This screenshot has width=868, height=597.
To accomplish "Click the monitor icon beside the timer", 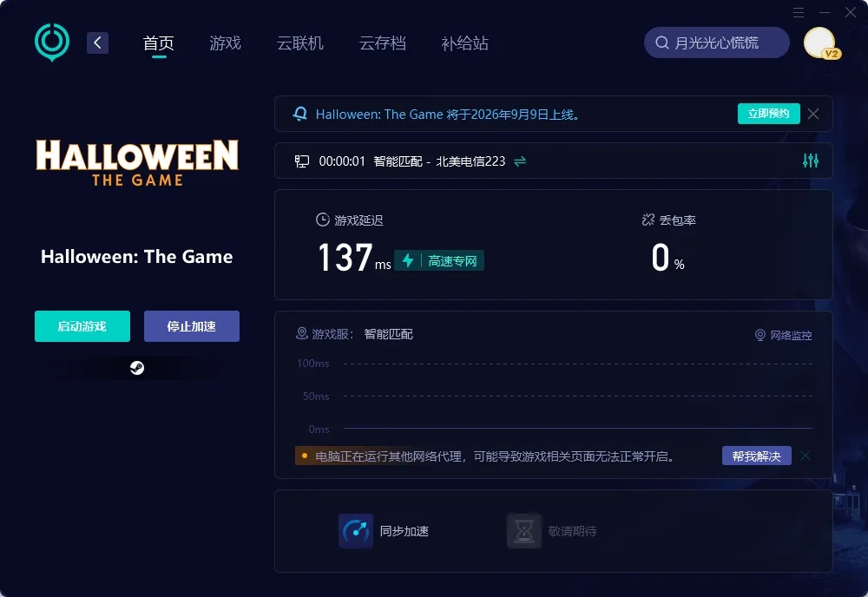I will coord(302,161).
